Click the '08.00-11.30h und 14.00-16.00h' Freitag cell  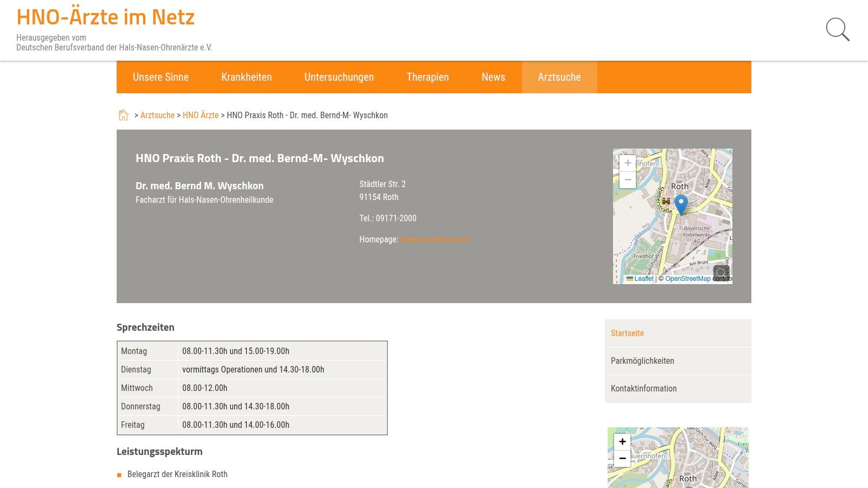point(282,425)
